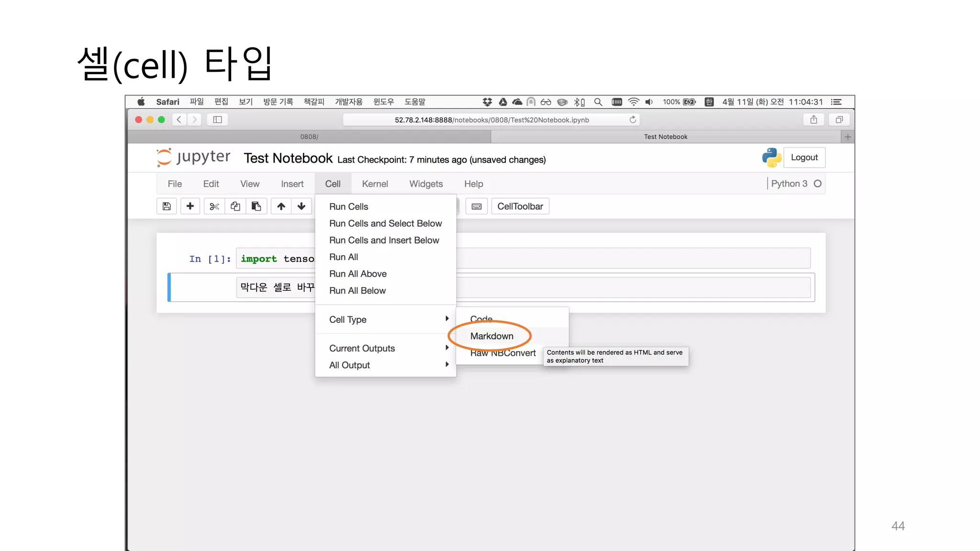The width and height of the screenshot is (980, 551).
Task: Click the kernel idle indicator circle
Action: [x=818, y=184]
